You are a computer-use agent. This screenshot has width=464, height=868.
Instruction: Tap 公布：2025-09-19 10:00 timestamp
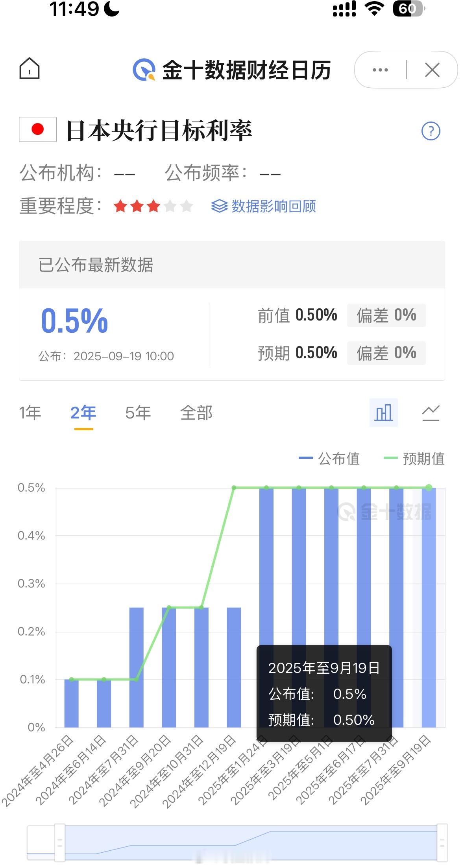(x=106, y=356)
